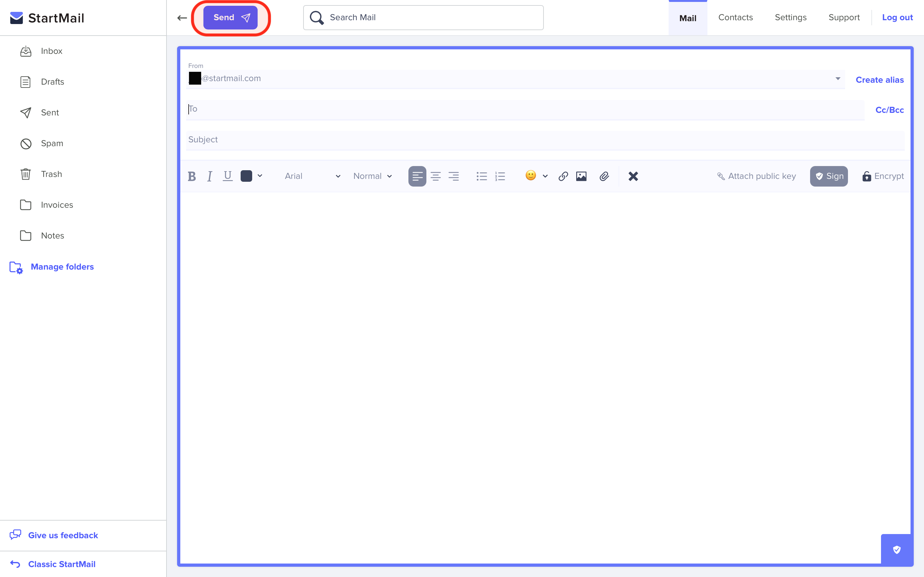Viewport: 924px width, 577px height.
Task: Insert an image into the message body
Action: point(581,176)
